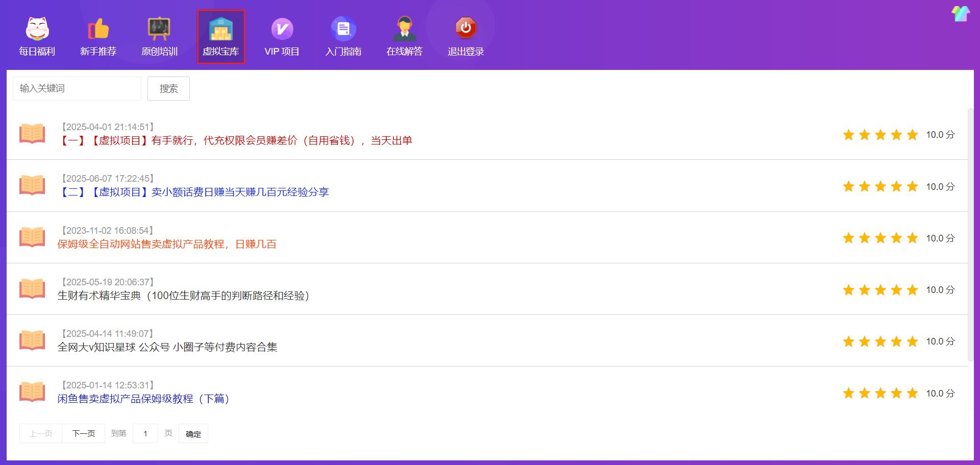Screen dimensions: 980x465
Task: Click timestamp 2025-06-07 17:22:45
Action: click(108, 179)
